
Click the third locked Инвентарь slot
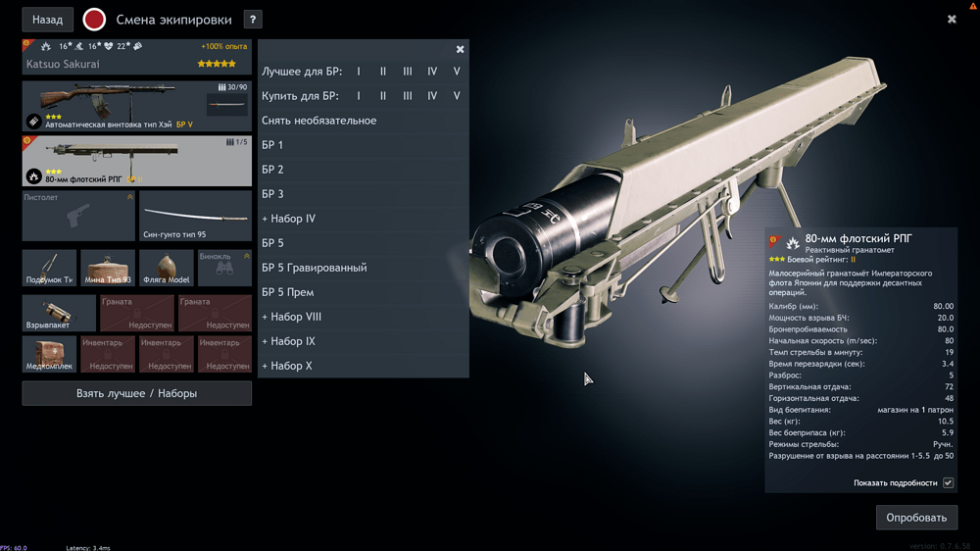point(224,354)
